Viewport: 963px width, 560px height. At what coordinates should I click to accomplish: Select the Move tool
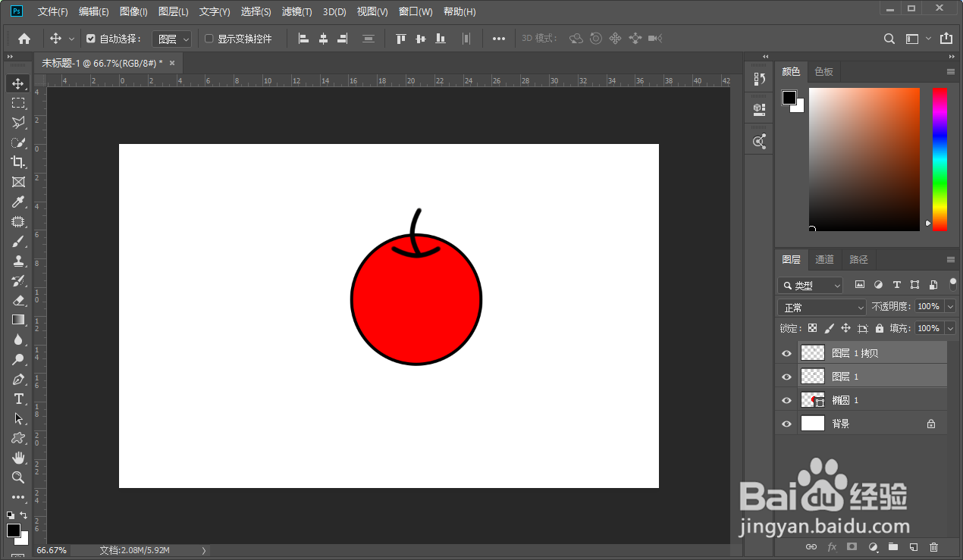18,83
